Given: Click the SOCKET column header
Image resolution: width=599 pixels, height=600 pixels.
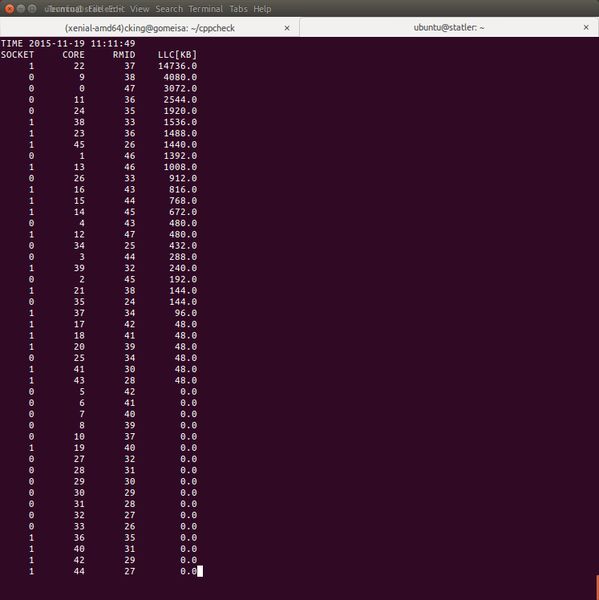Looking at the screenshot, I should point(17,55).
